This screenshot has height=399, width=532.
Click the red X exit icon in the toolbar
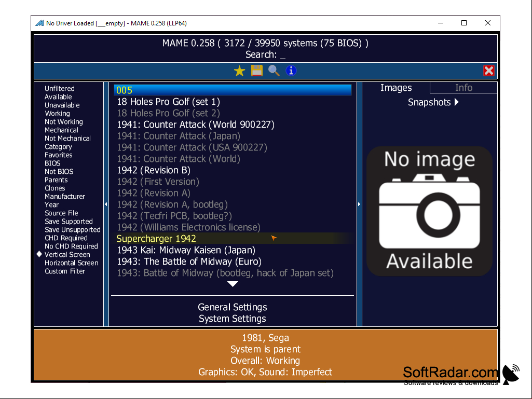[488, 71]
